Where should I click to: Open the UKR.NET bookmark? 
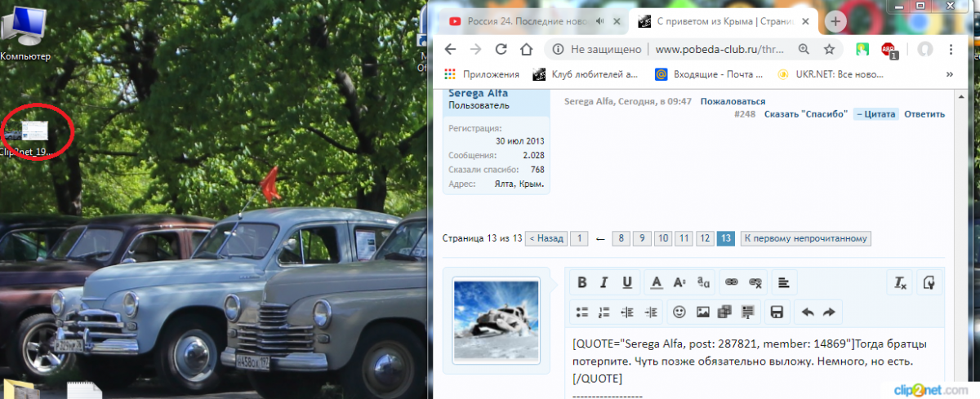pos(831,74)
